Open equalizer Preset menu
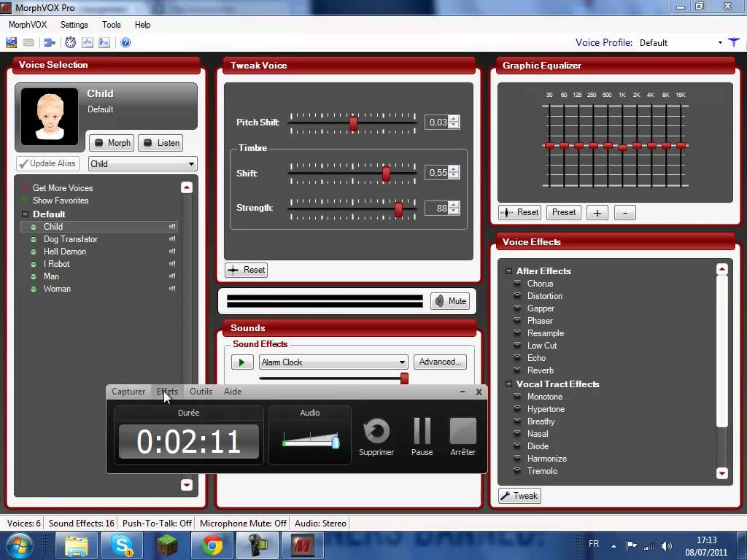747x560 pixels. click(564, 212)
